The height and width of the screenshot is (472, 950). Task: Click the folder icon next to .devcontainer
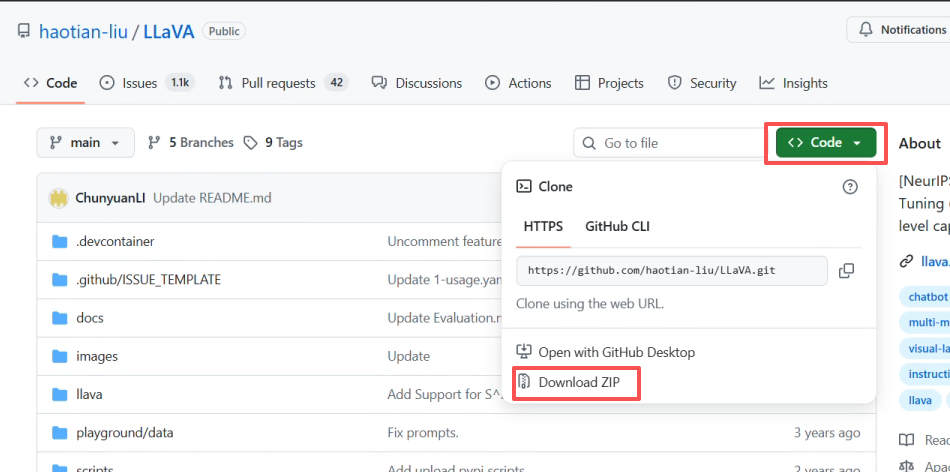click(x=59, y=242)
